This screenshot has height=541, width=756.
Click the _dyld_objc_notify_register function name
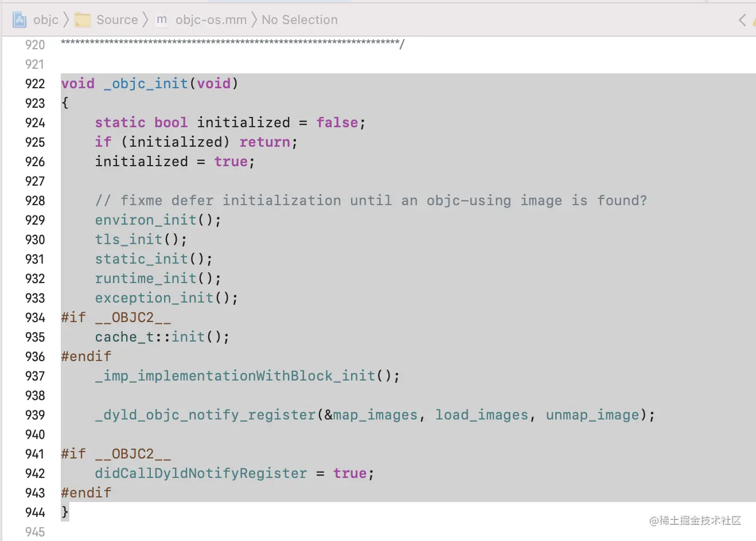[x=205, y=415]
